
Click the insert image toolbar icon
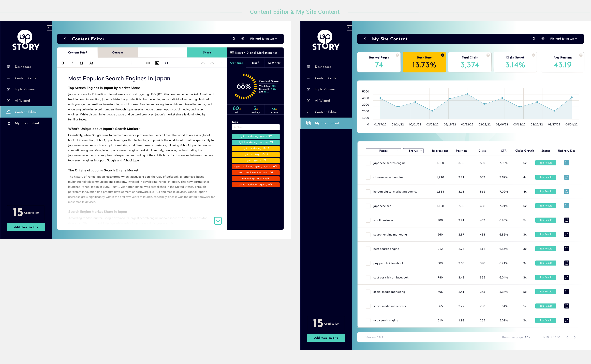click(157, 63)
